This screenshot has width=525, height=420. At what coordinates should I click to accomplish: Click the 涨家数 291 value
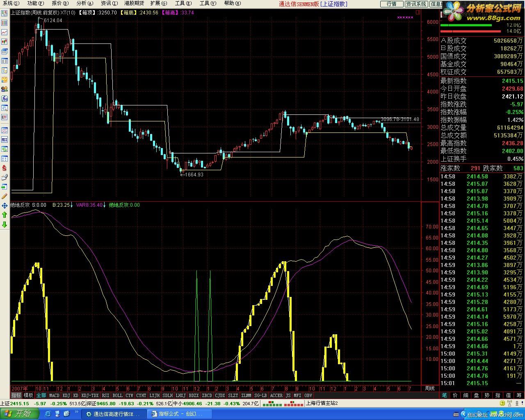point(475,168)
